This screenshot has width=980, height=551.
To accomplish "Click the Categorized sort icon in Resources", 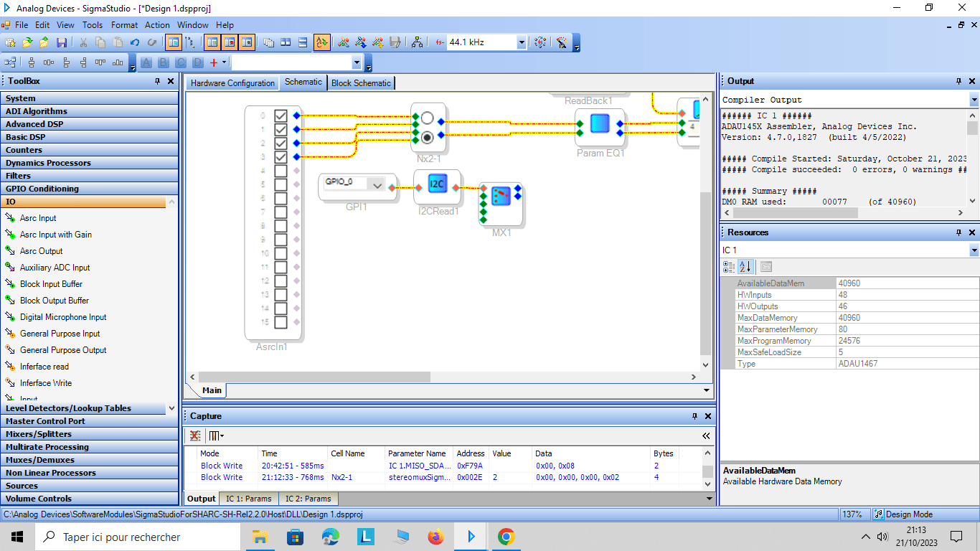I will click(x=729, y=267).
